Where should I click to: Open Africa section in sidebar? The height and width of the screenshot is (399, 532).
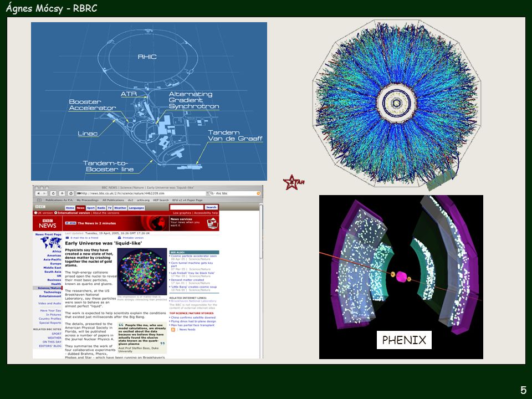[57, 252]
